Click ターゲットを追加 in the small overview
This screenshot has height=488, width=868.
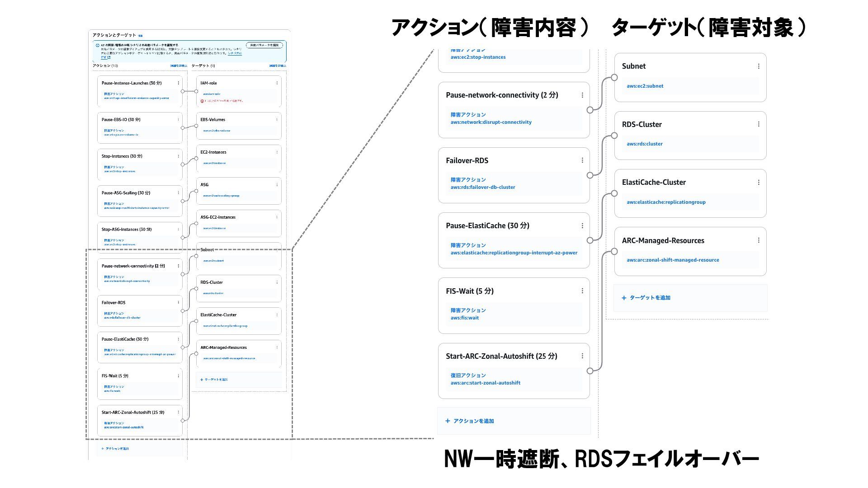point(214,380)
